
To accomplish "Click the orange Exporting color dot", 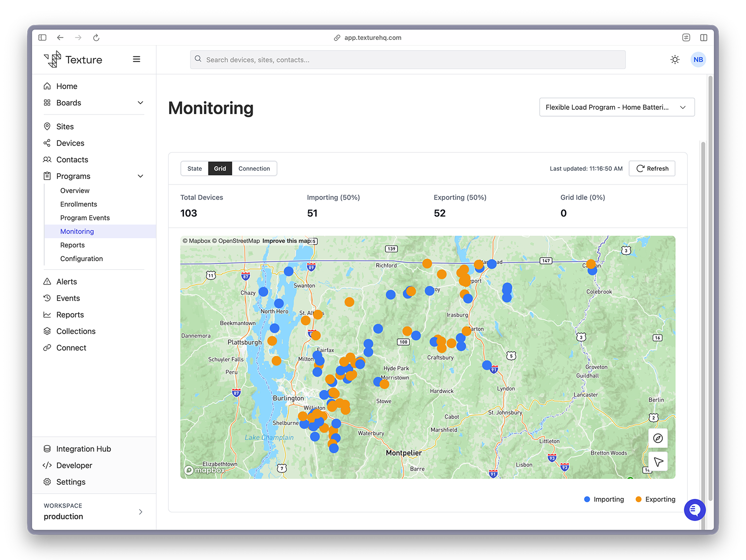I will tap(638, 499).
